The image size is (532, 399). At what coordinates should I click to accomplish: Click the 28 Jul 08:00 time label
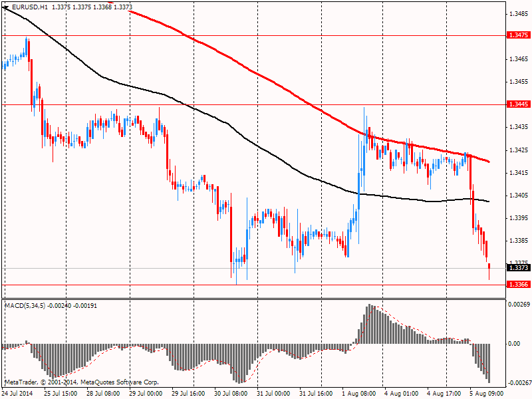coord(103,393)
